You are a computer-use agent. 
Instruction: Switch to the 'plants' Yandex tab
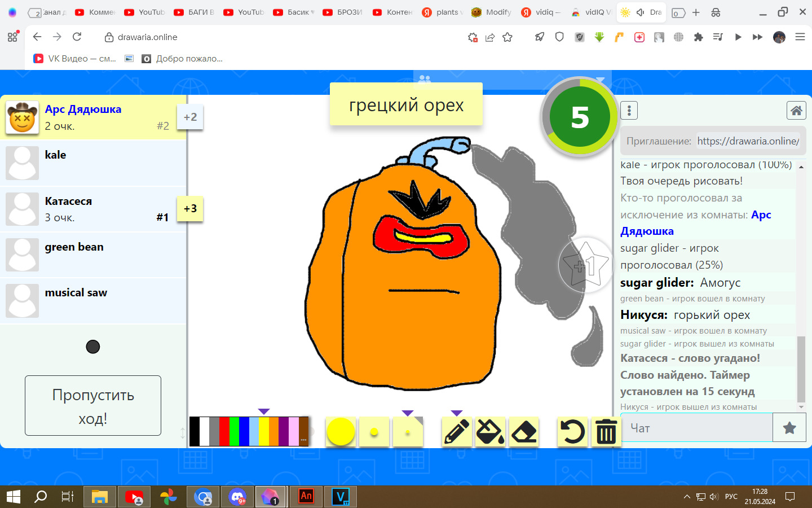443,12
